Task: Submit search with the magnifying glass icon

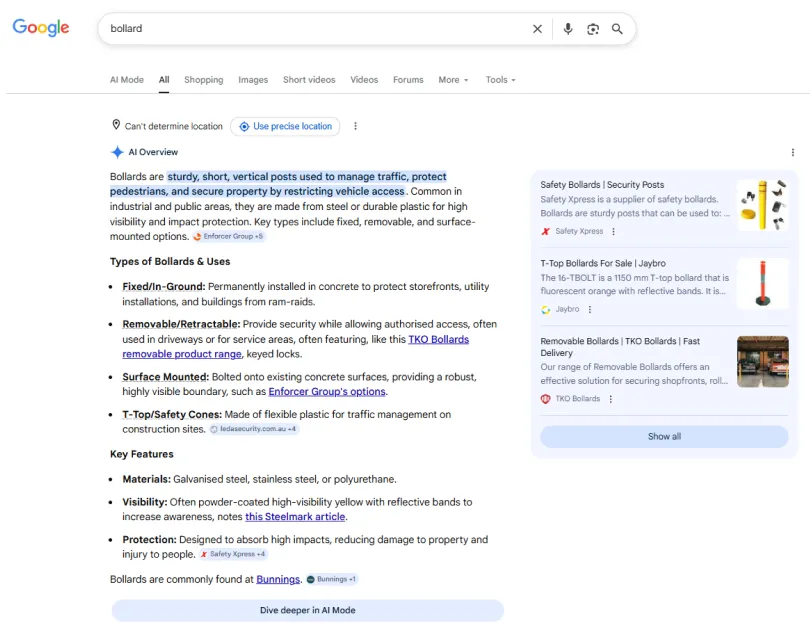Action: click(617, 29)
